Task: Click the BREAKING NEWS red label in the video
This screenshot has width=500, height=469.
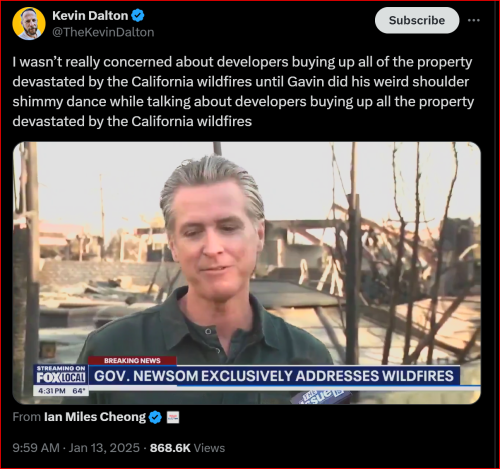Action: click(132, 361)
